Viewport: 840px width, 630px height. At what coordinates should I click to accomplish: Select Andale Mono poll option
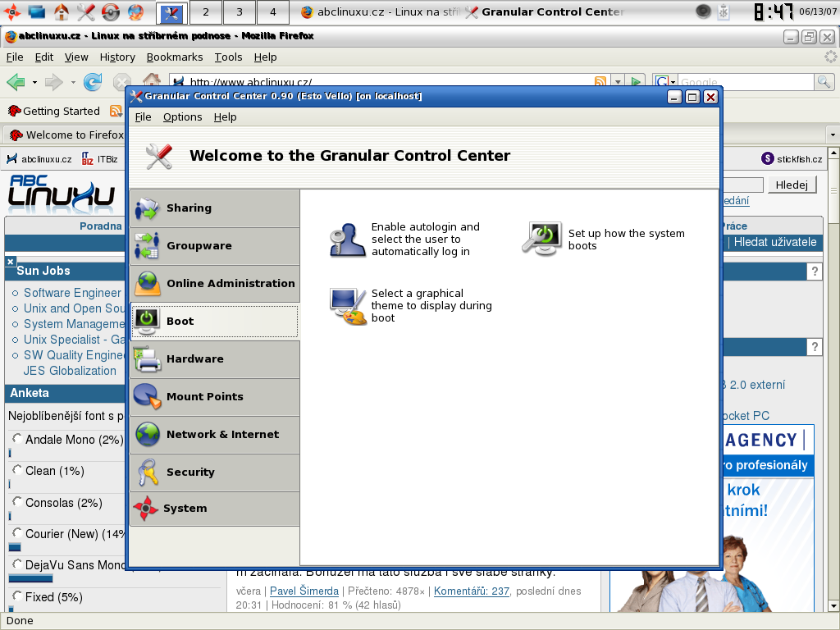tap(17, 439)
